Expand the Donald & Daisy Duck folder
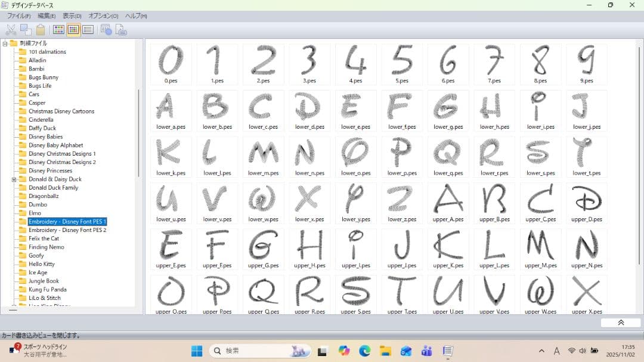The height and width of the screenshot is (362, 644). click(x=14, y=180)
